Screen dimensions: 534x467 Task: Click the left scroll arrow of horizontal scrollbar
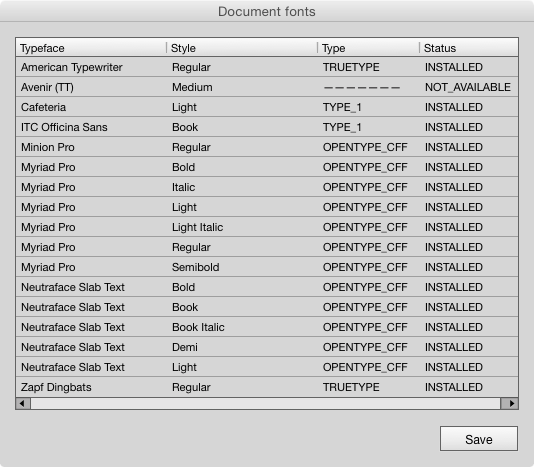coord(23,404)
